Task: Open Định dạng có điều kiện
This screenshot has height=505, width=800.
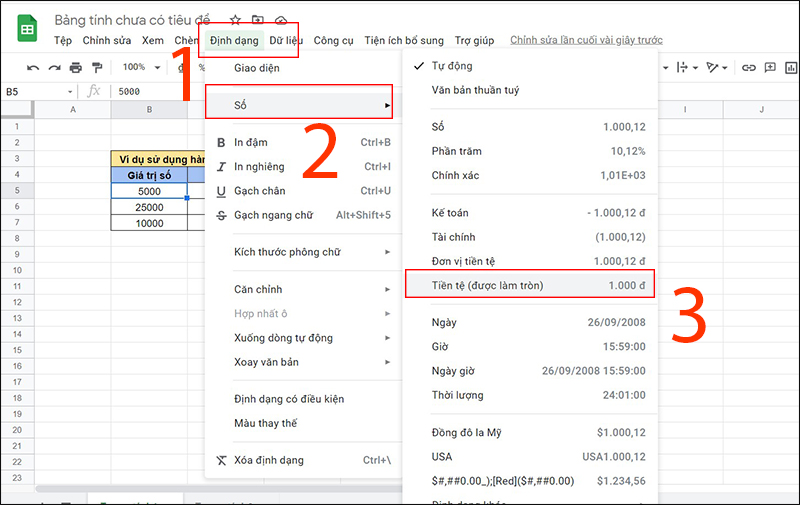Action: (x=304, y=399)
